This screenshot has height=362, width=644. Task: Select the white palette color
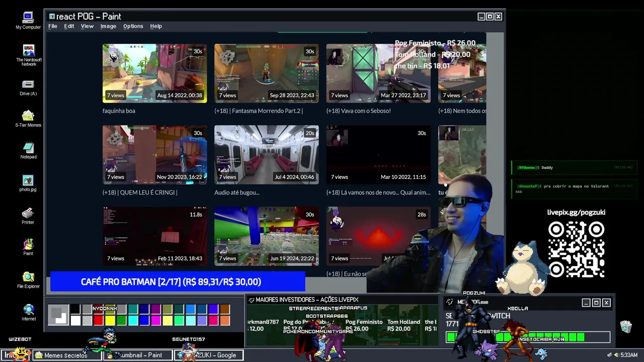tap(75, 320)
